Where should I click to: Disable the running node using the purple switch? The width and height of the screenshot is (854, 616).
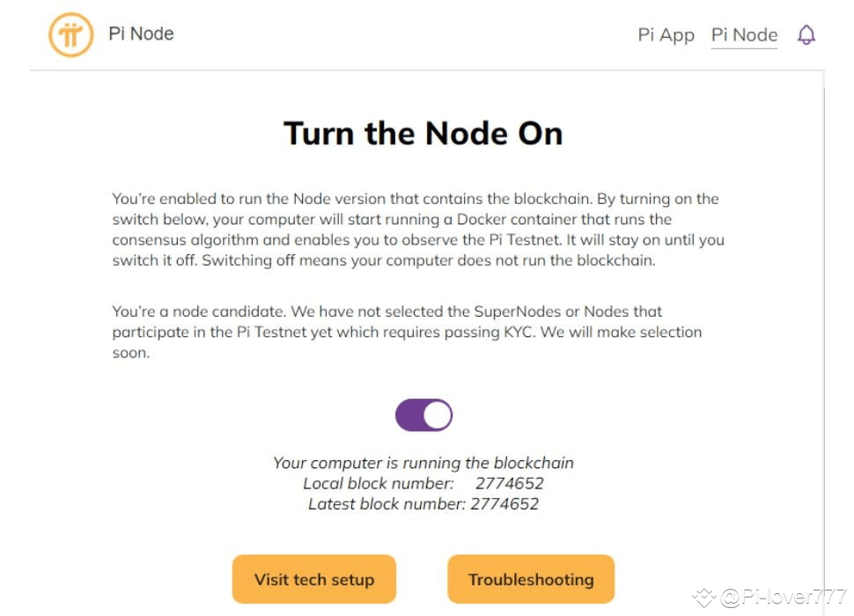(423, 414)
